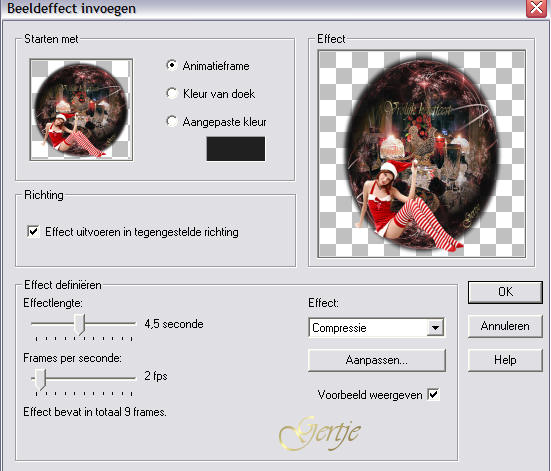
Task: Click the Frames per seconde slider handle
Action: [x=40, y=379]
